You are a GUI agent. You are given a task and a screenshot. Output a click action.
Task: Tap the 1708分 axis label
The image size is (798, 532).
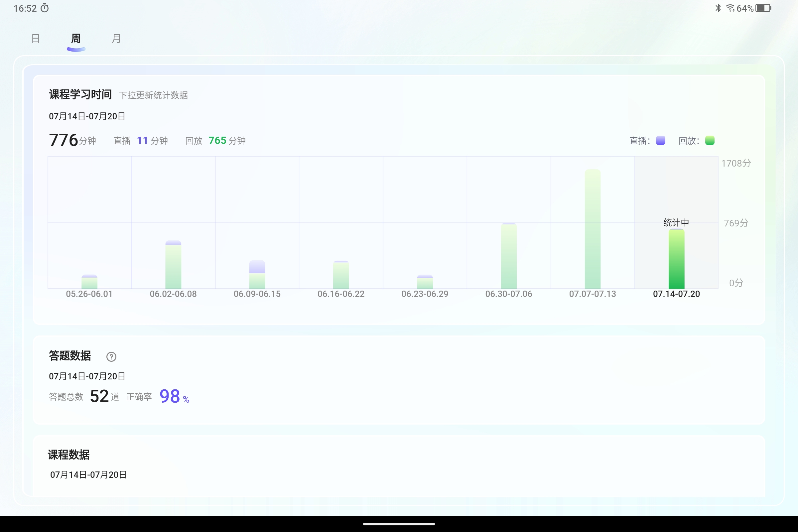point(736,163)
